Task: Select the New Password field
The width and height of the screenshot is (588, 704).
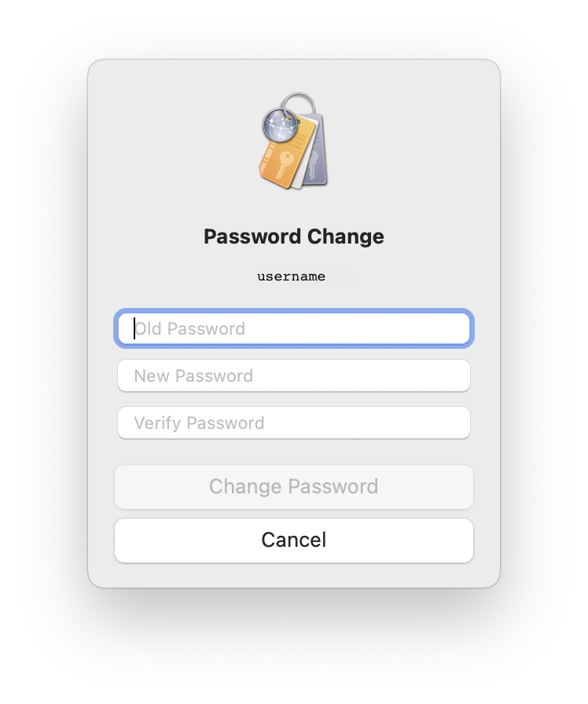Action: [x=294, y=376]
